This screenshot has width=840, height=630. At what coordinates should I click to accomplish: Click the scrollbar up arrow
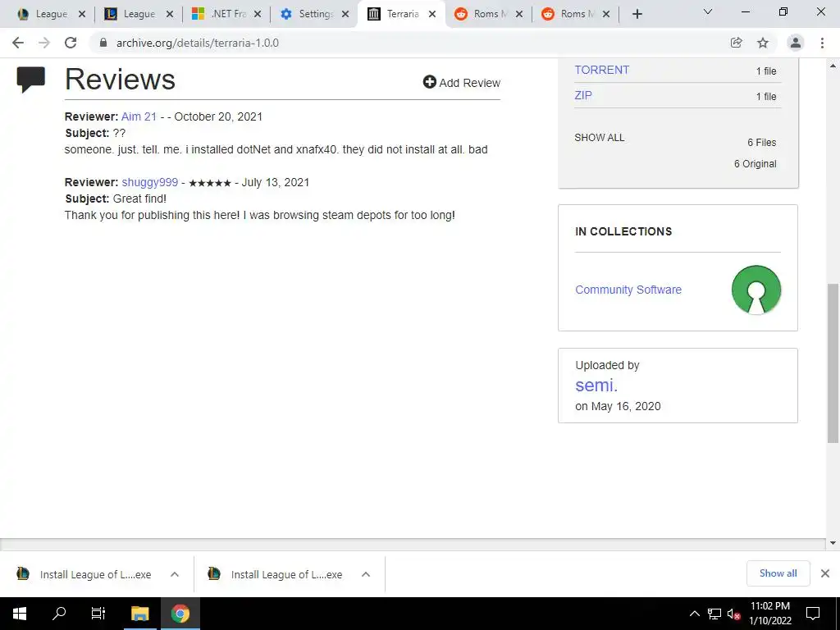click(x=833, y=66)
